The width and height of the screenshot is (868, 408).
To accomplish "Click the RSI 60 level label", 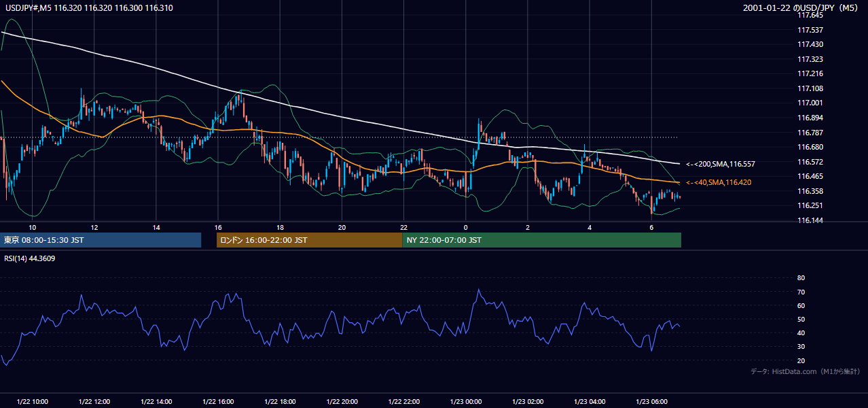I will tap(801, 305).
